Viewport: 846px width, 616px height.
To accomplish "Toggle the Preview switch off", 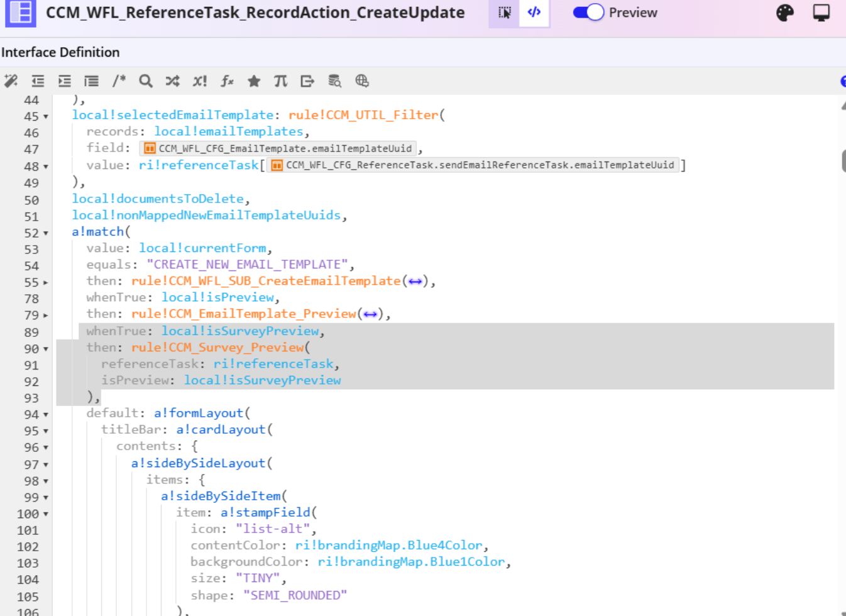I will [588, 13].
